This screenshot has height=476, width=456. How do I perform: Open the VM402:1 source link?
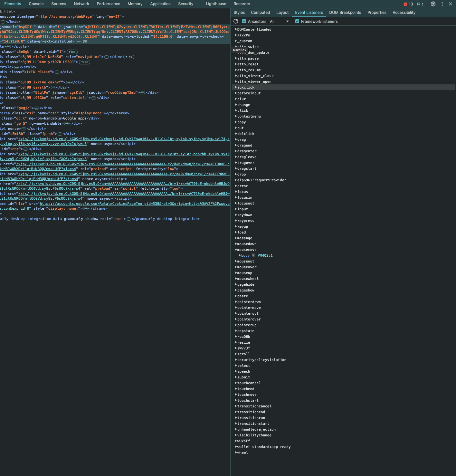click(x=265, y=256)
